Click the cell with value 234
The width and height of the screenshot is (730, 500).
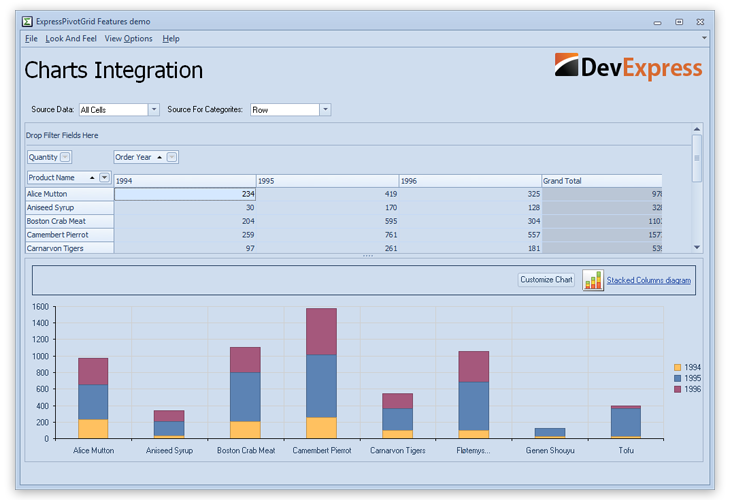coord(185,194)
